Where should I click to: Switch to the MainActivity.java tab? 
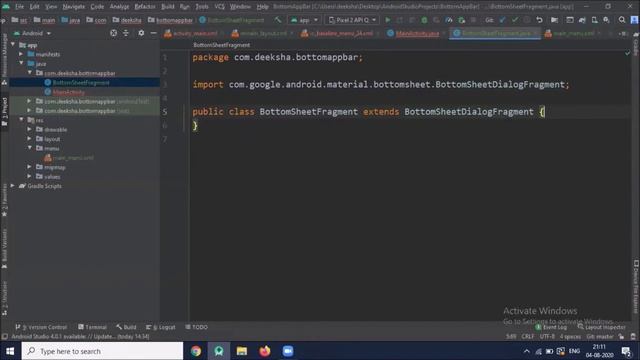417,33
